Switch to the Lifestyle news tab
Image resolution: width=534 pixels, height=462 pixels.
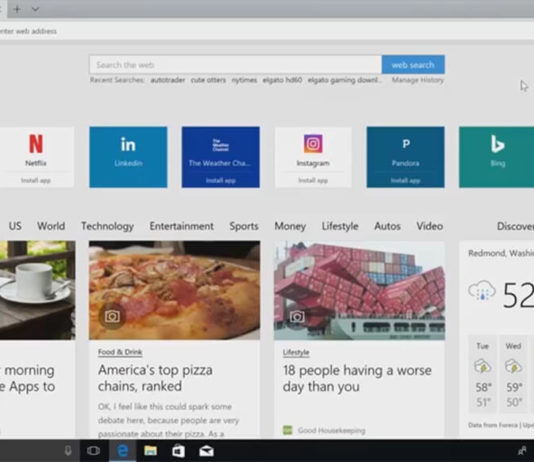point(340,226)
